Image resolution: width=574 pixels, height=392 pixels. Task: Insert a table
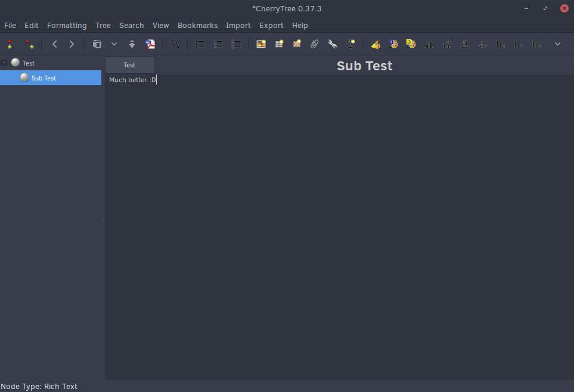coord(279,44)
